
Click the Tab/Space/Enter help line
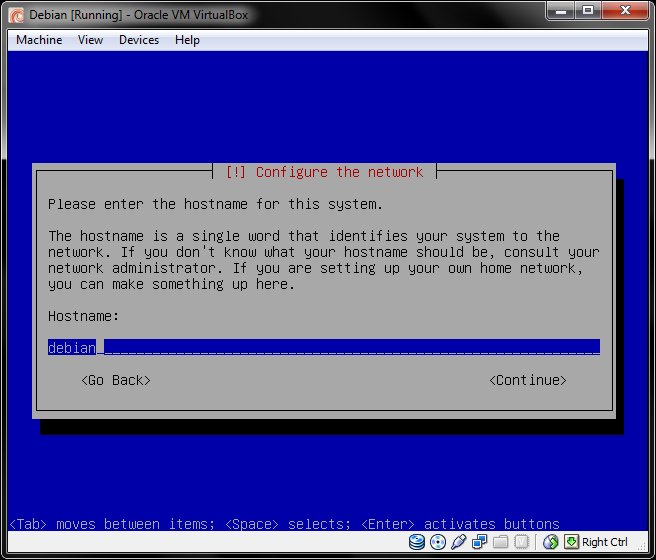pyautogui.click(x=284, y=524)
